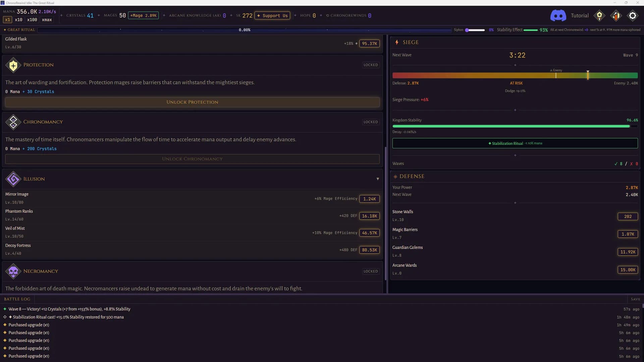Open the achievements medal icon

coord(599,15)
